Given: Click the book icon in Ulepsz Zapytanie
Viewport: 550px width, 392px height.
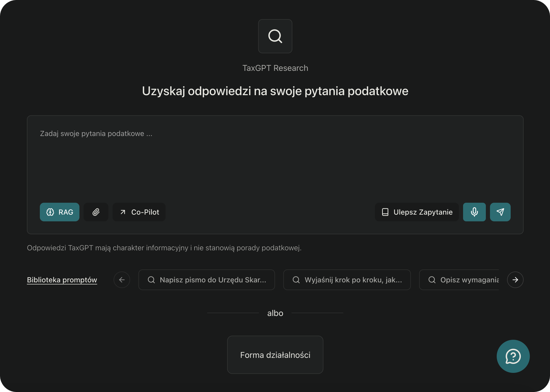Looking at the screenshot, I should coord(385,212).
